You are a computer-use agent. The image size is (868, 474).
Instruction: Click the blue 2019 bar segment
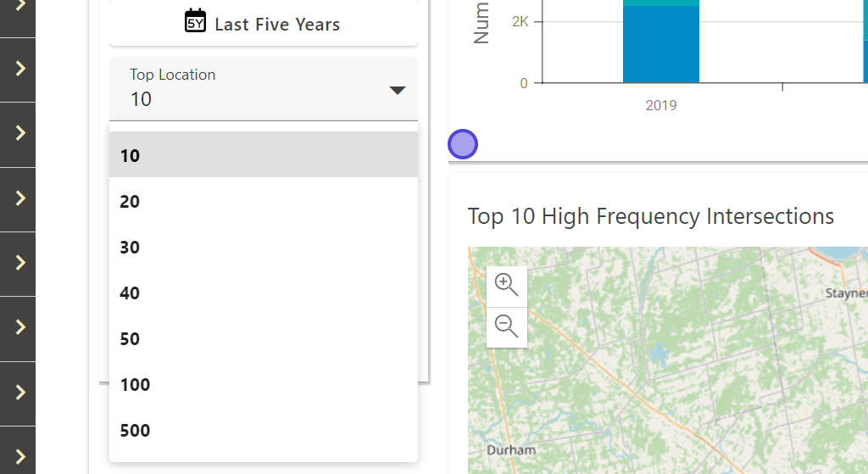(x=660, y=47)
